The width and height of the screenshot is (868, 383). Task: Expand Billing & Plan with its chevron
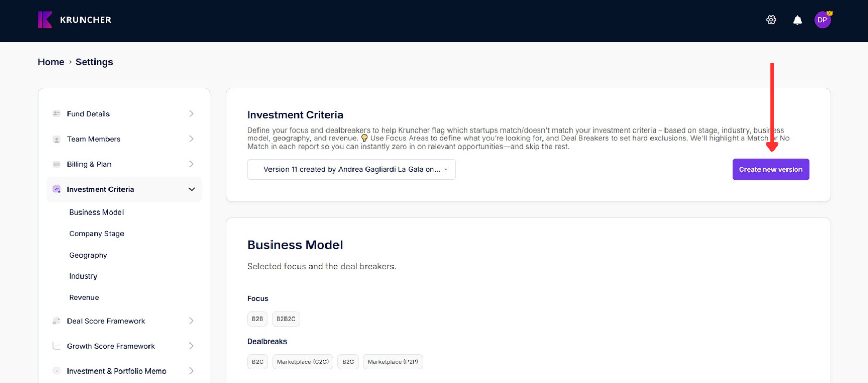(x=192, y=164)
